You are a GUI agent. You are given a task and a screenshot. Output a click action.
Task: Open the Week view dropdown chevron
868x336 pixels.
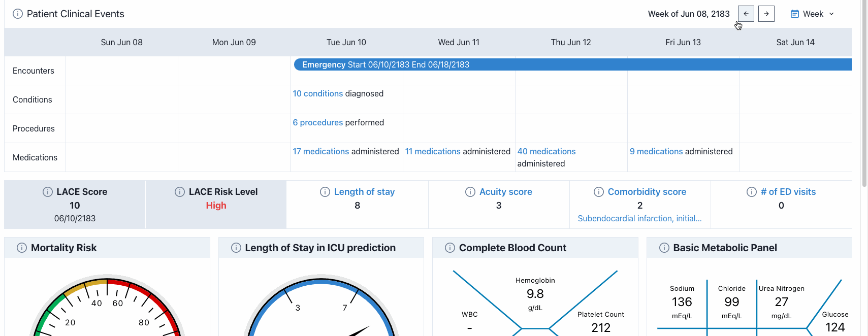[x=831, y=14]
